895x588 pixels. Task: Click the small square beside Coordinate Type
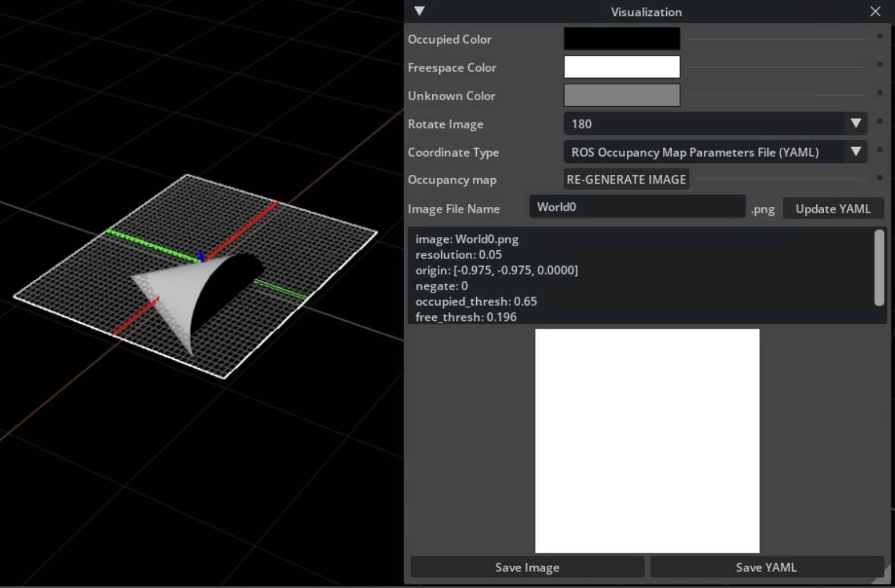click(880, 149)
